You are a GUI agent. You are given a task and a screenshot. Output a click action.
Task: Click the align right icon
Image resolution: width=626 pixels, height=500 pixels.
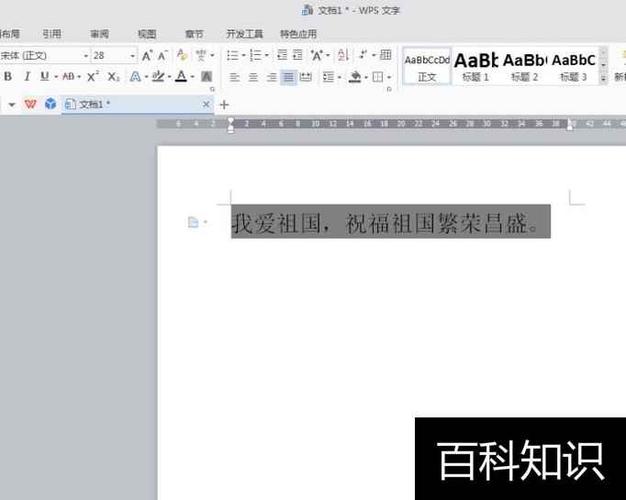271,77
